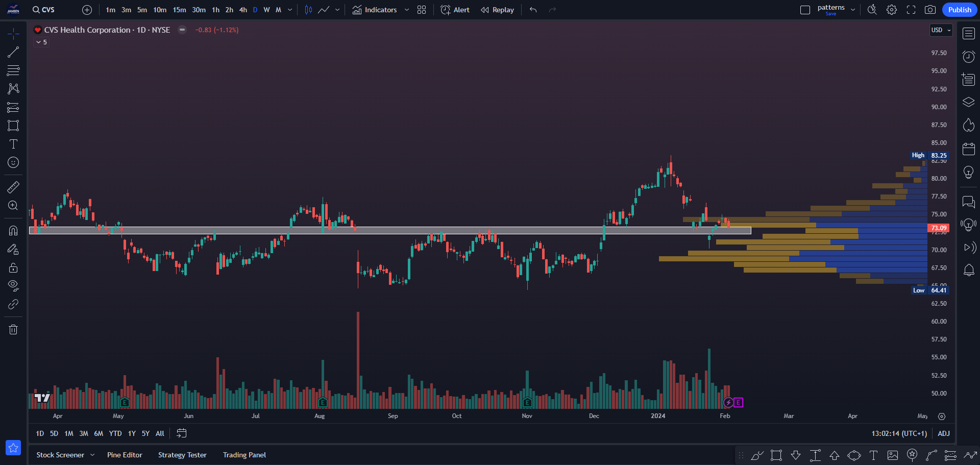This screenshot has height=465, width=980.
Task: Toggle hide all drawings eye icon
Action: [13, 285]
